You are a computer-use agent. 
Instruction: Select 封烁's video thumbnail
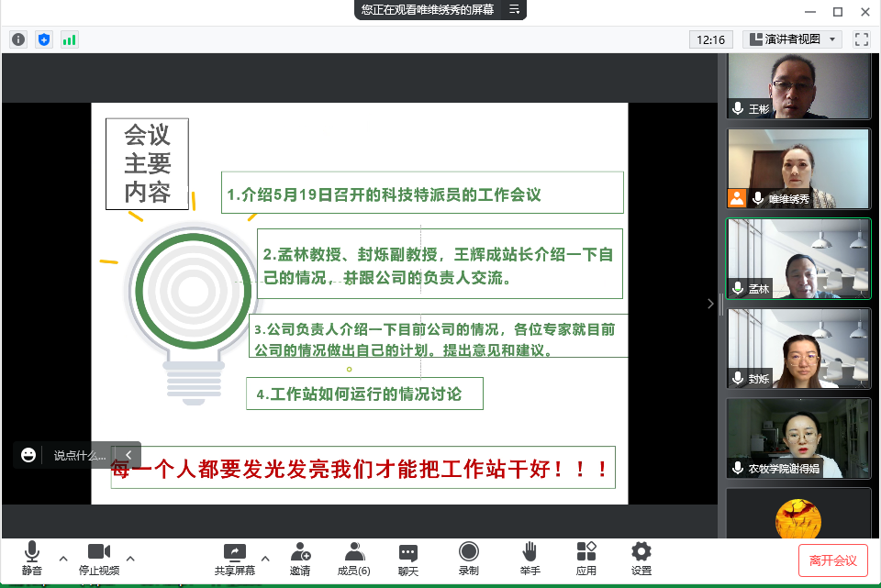pyautogui.click(x=798, y=349)
